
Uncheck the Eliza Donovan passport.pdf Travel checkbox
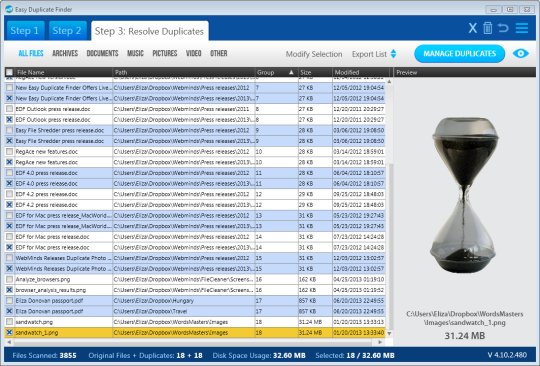tap(9, 311)
